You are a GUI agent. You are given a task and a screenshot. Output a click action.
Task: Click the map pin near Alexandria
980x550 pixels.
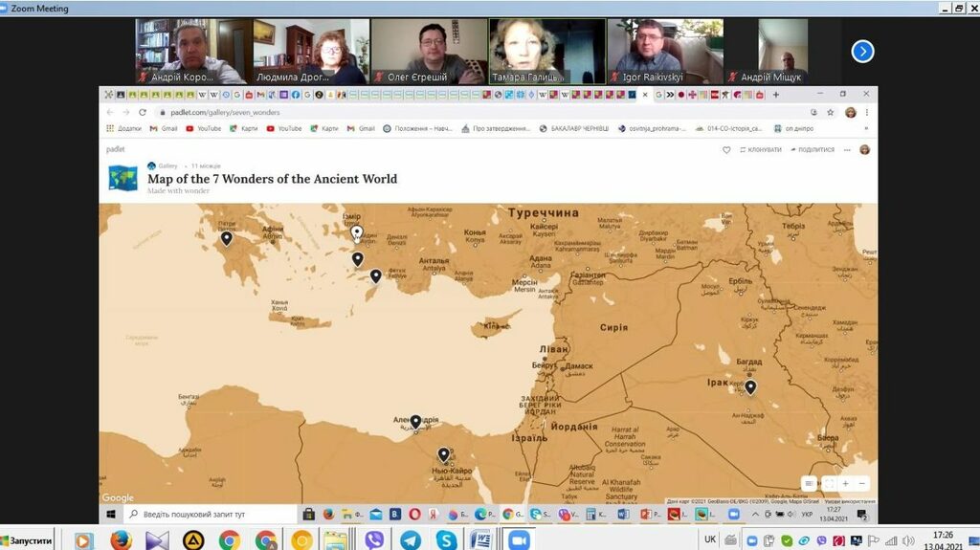(415, 421)
